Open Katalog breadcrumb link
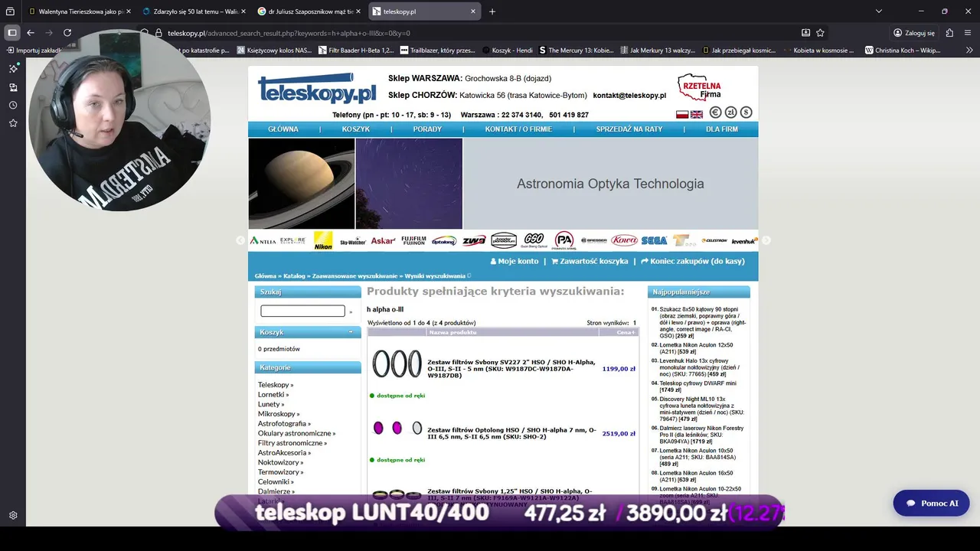Image resolution: width=980 pixels, height=551 pixels. (294, 276)
